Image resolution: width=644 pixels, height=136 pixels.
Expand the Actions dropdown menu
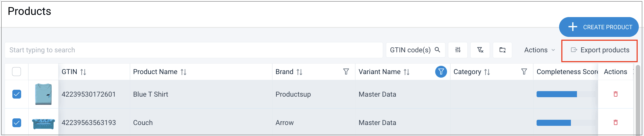coord(539,50)
